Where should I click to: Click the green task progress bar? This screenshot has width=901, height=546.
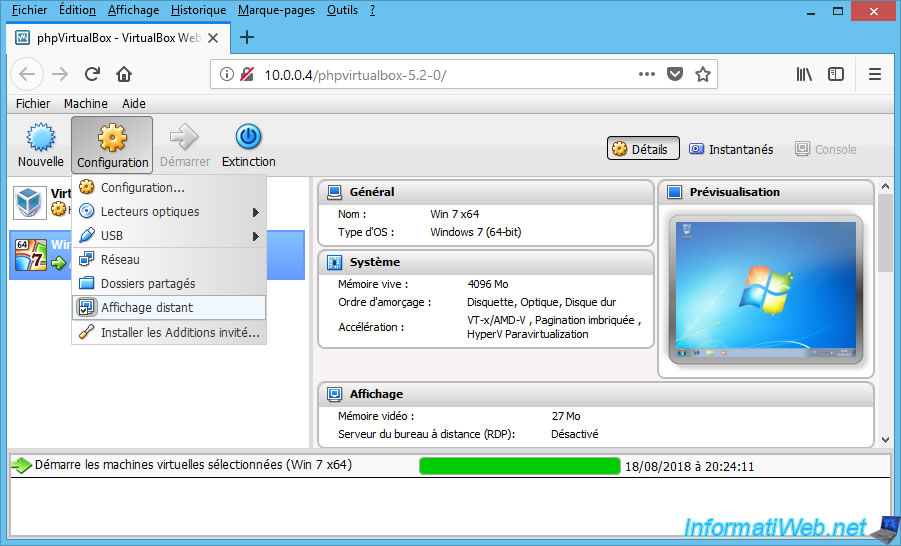point(519,466)
